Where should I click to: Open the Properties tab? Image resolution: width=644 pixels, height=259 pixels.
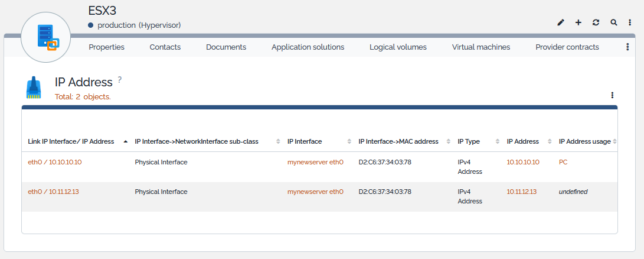point(106,47)
